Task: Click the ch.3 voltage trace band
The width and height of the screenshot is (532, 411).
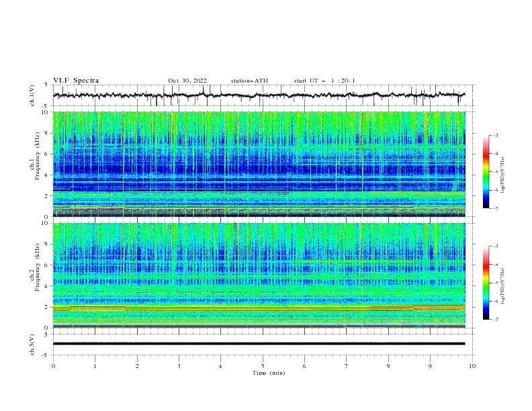Action: [x=259, y=344]
